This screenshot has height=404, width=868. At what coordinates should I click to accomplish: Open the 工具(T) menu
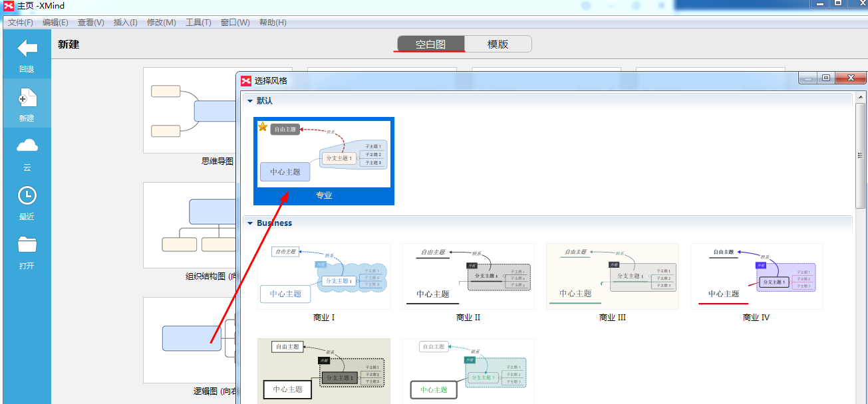(198, 23)
